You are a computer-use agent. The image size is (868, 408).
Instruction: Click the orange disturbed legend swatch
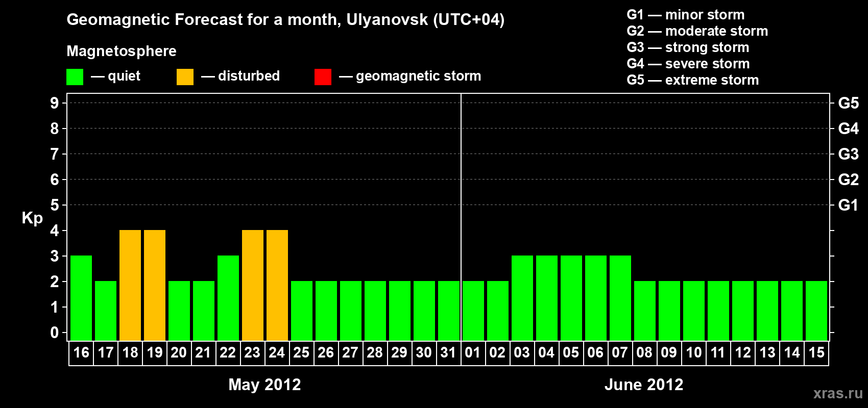[185, 77]
